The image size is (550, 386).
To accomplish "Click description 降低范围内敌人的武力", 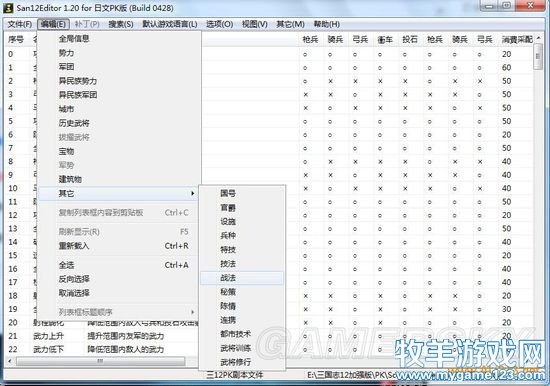I will [x=126, y=350].
